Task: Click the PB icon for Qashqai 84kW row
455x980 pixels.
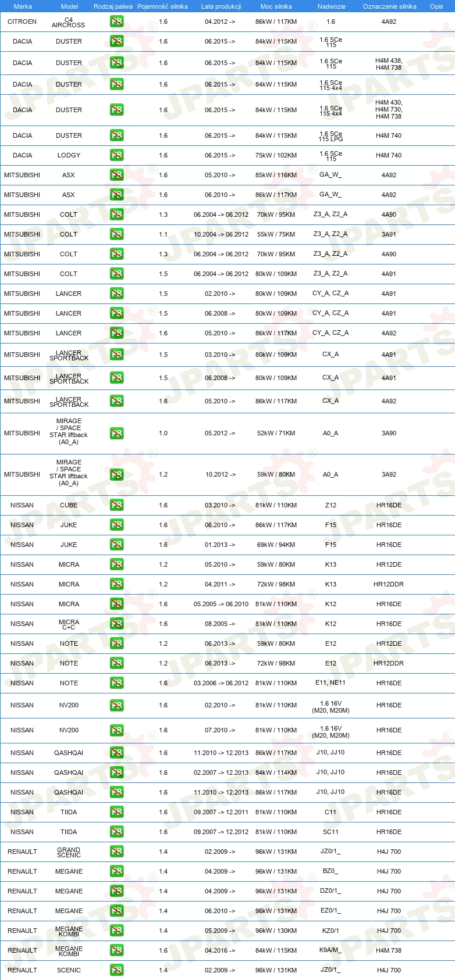Action: pyautogui.click(x=116, y=772)
